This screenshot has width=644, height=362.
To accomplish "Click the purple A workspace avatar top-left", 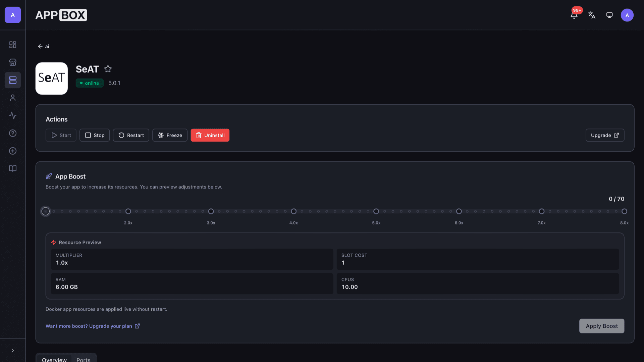I will pyautogui.click(x=13, y=15).
